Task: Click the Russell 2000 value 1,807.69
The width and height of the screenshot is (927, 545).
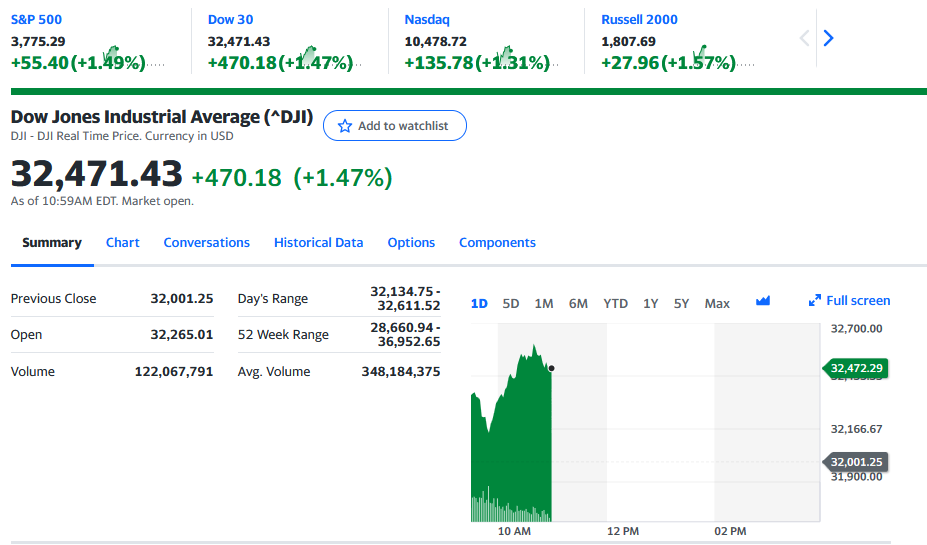Action: (x=628, y=41)
